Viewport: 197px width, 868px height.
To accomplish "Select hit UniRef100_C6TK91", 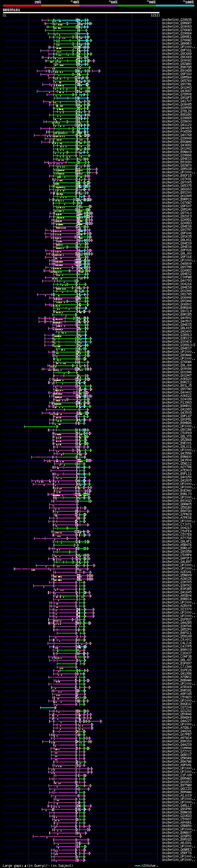I will click(x=177, y=179).
